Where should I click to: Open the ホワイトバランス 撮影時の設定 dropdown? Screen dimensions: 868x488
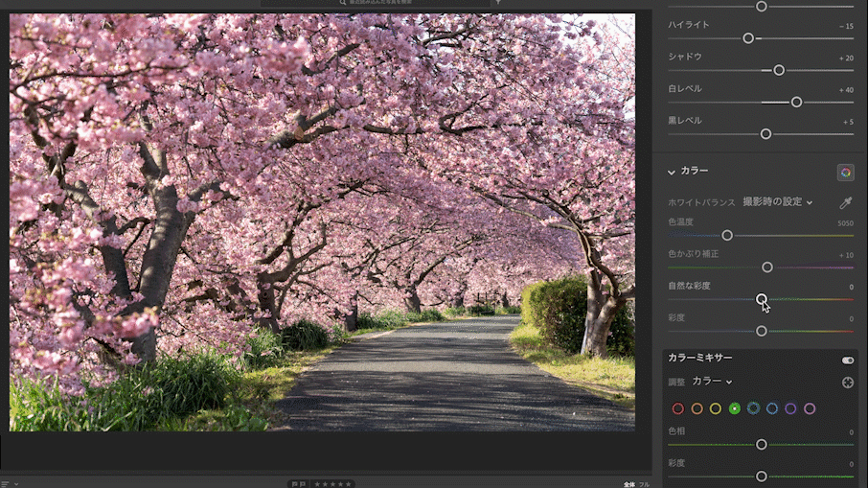[x=778, y=202]
